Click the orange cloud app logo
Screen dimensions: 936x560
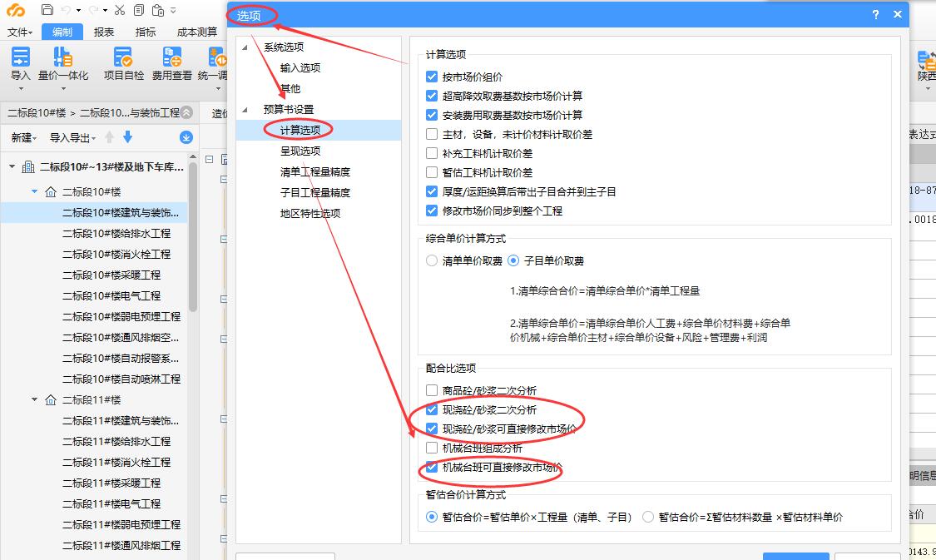coord(16,10)
